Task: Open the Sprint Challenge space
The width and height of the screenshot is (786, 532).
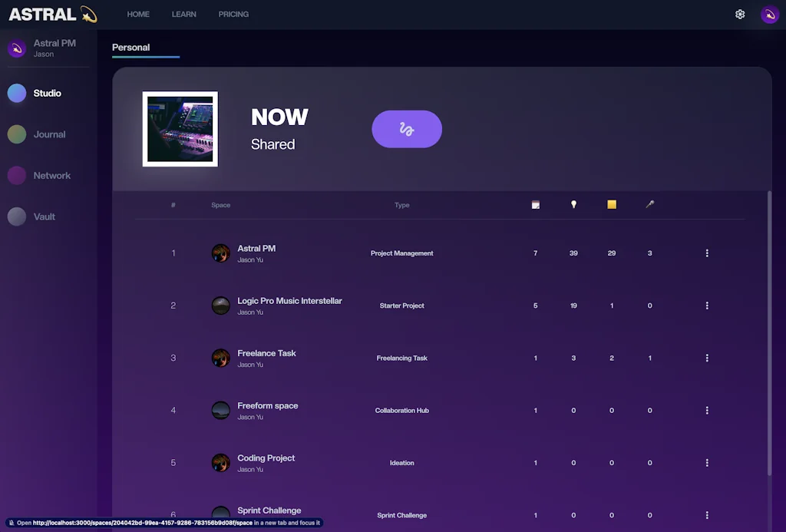Action: pyautogui.click(x=269, y=511)
